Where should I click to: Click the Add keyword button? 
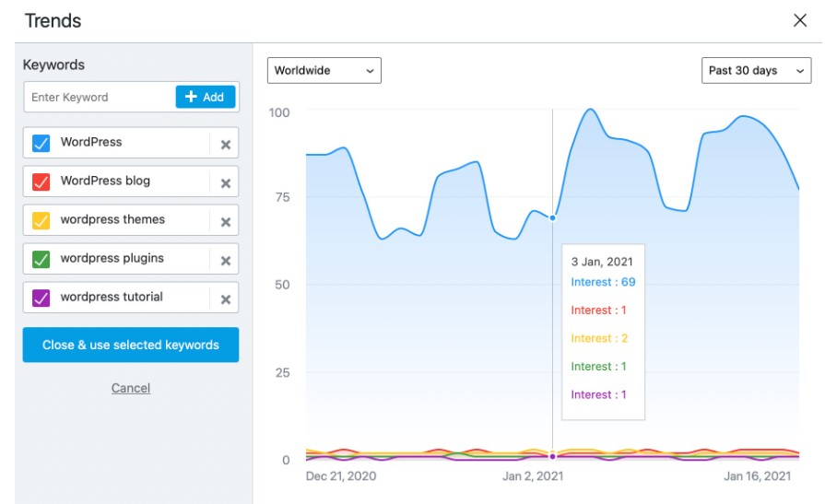(206, 97)
